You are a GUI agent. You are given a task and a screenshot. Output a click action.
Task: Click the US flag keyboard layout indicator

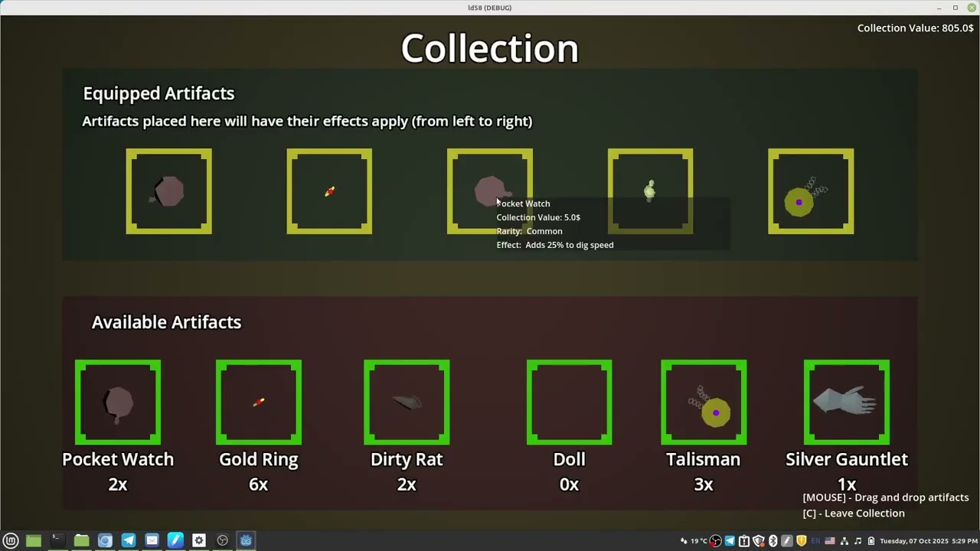pos(830,541)
